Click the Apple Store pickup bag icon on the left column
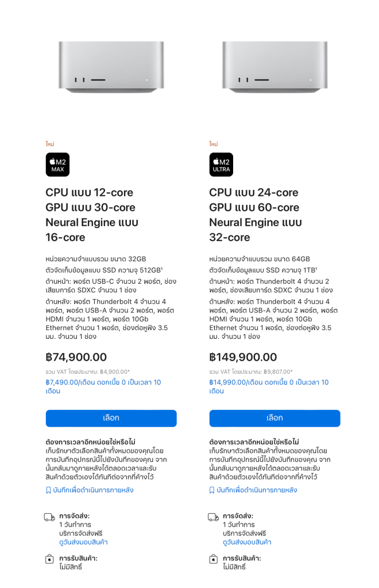Screen dimensions: 379x588 [51, 560]
